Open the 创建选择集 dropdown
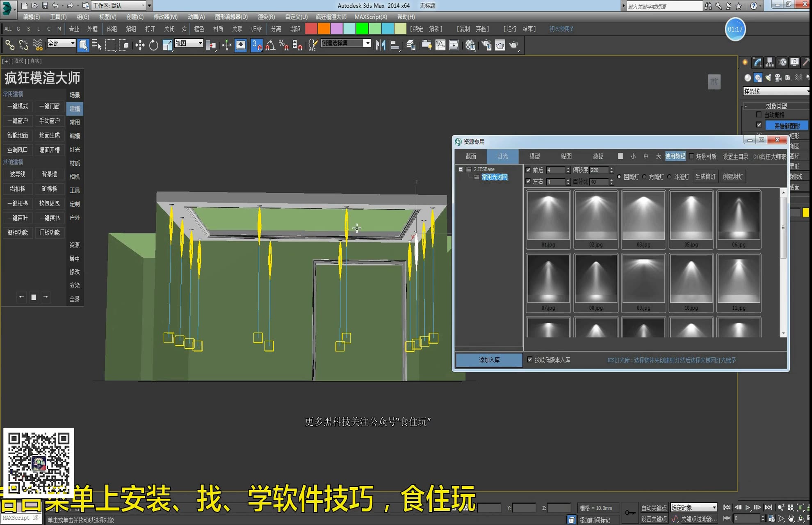Viewport: 812px width, 525px height. [346, 43]
